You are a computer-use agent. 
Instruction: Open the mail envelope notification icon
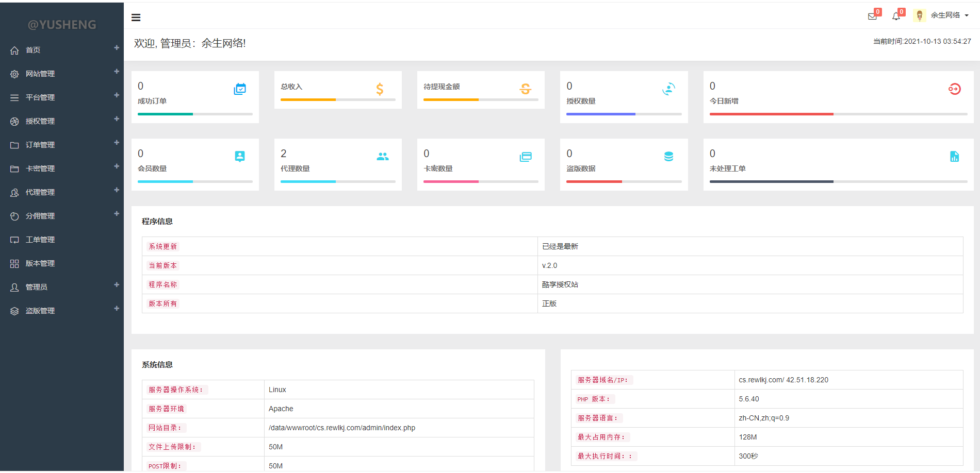(872, 16)
